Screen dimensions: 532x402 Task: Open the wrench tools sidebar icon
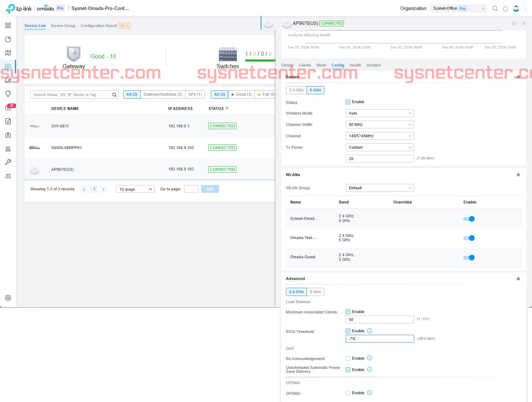click(8, 162)
